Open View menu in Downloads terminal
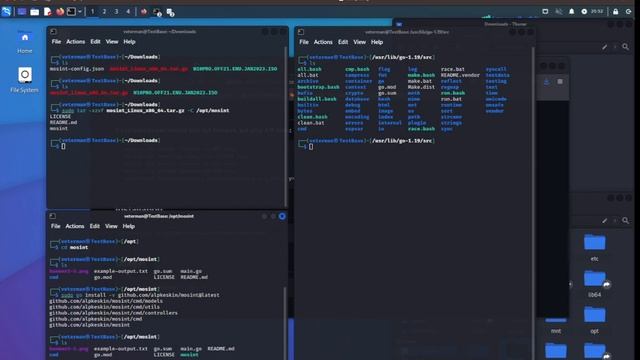The width and height of the screenshot is (640, 360). click(112, 42)
